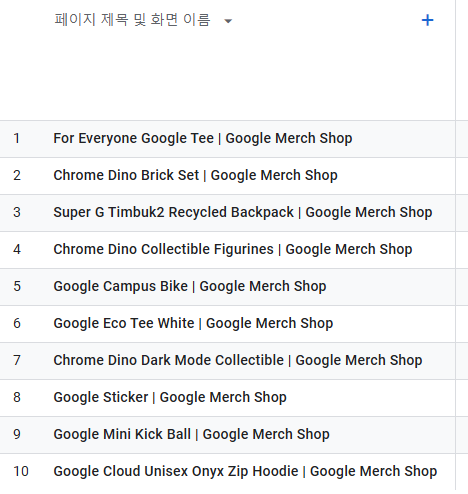The image size is (468, 494).
Task: Select the Google Sticker page title
Action: pos(170,397)
